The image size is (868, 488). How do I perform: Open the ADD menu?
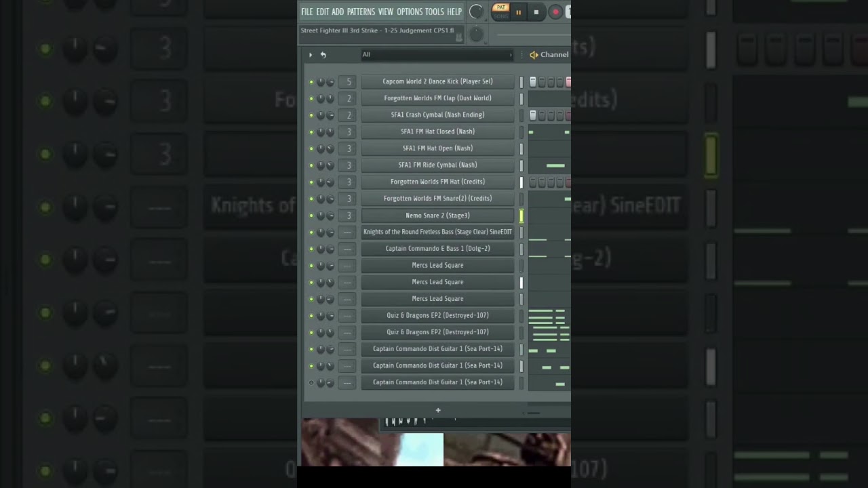pos(338,12)
